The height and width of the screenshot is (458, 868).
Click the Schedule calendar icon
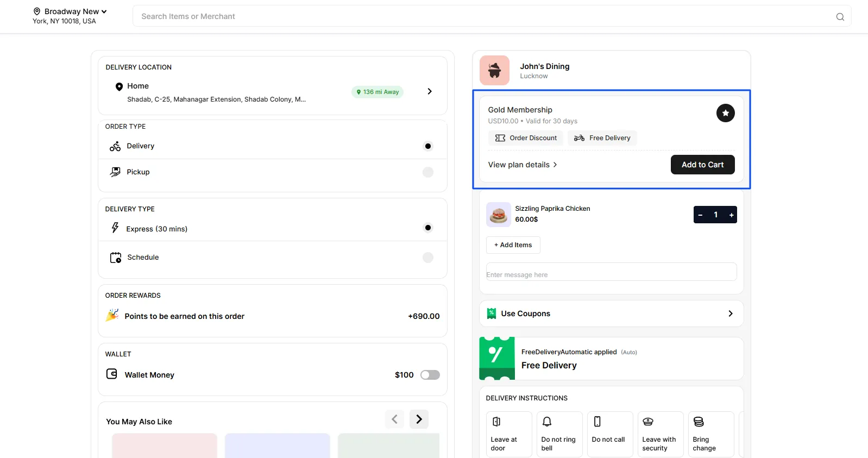click(x=116, y=258)
